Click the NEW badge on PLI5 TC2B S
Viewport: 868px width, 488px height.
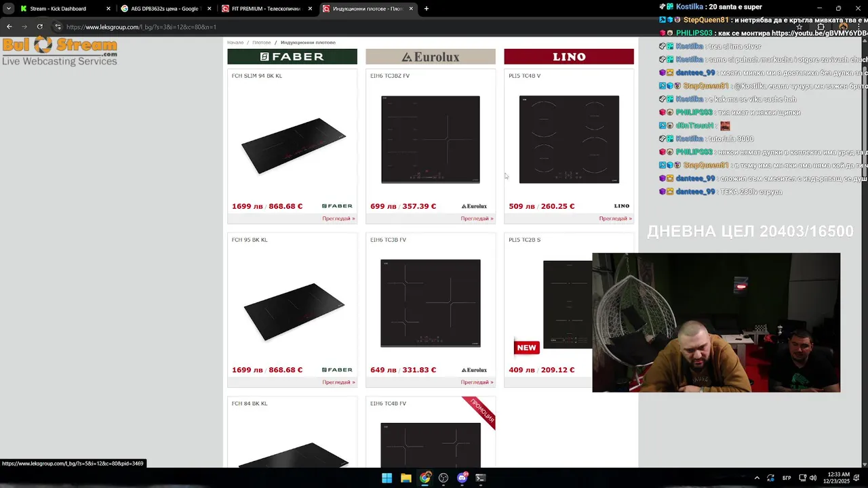pos(526,348)
